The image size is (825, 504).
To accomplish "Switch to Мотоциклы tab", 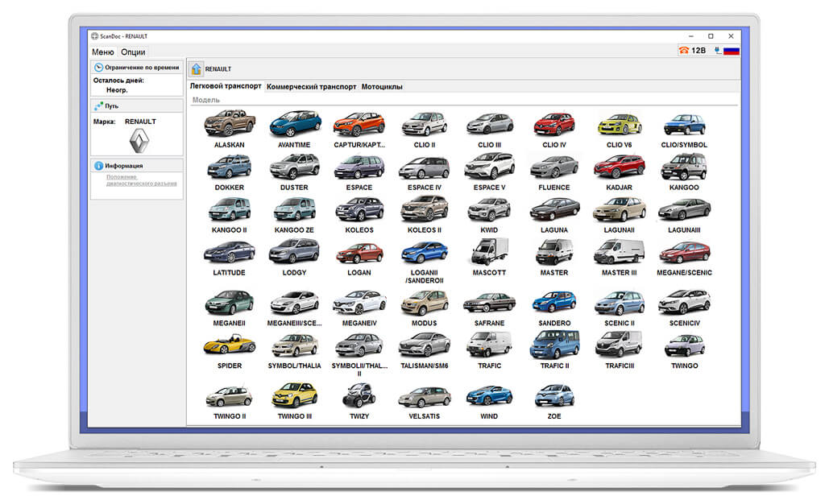I will point(382,87).
